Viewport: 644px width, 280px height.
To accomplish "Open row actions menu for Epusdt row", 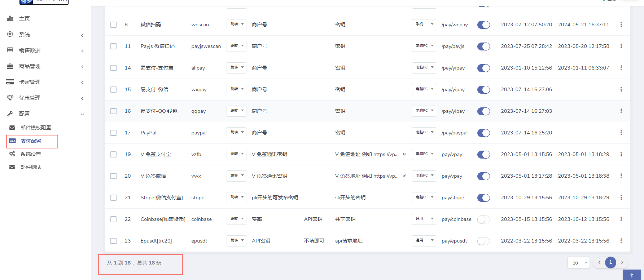I will click(x=621, y=241).
